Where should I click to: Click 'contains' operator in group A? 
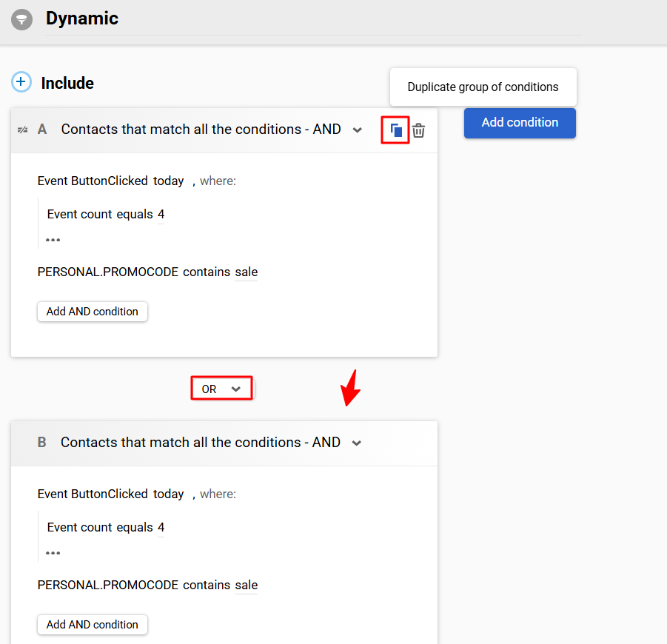207,272
